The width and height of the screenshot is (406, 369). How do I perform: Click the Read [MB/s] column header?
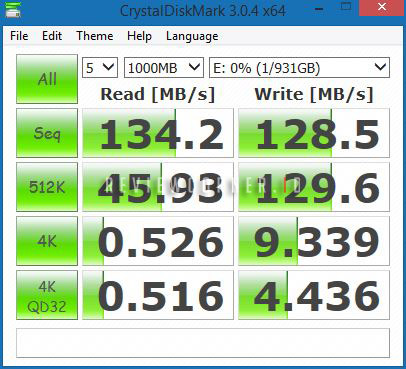point(158,94)
